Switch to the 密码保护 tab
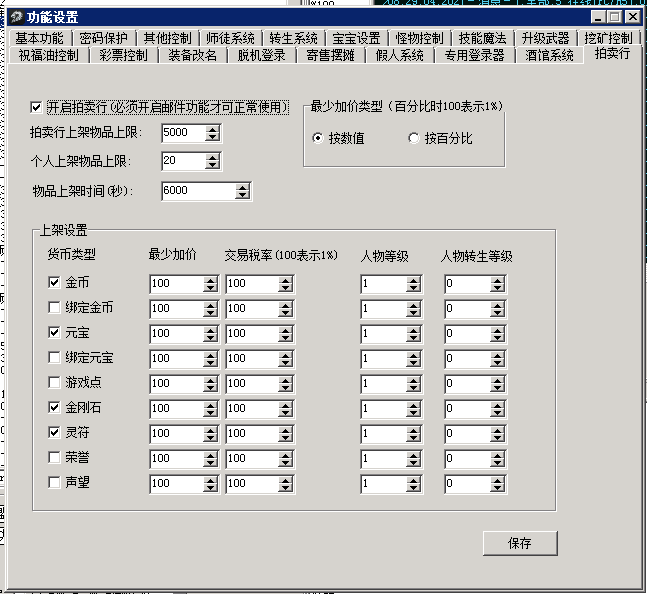This screenshot has width=647, height=594. click(x=103, y=38)
